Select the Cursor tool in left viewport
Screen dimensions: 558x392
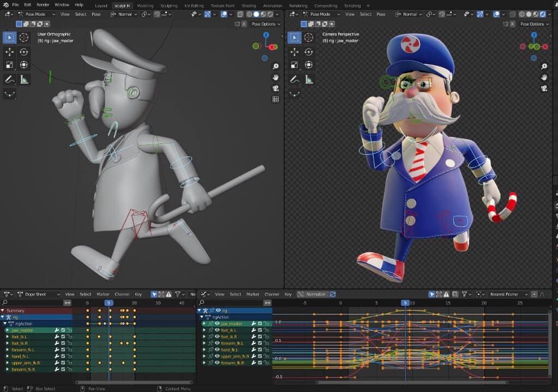(24, 38)
